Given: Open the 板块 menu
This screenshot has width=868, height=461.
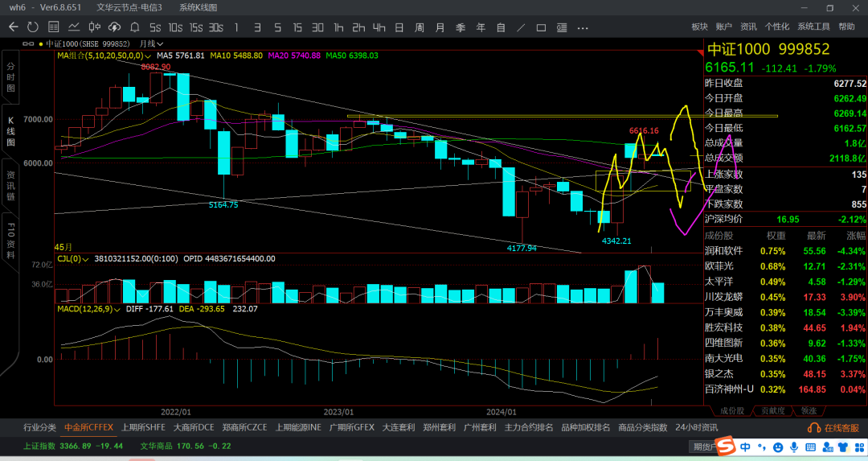Looking at the screenshot, I should (700, 27).
